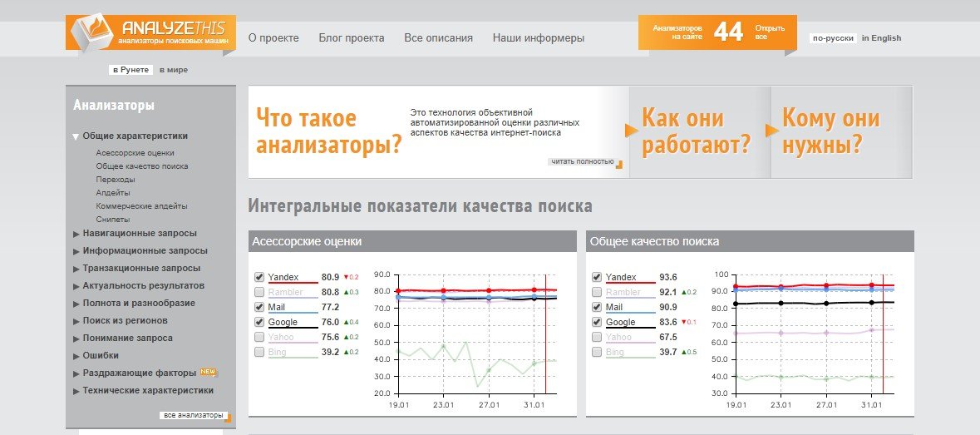Uncheck Google in Асессорские оценки
The width and height of the screenshot is (980, 435).
click(x=259, y=322)
